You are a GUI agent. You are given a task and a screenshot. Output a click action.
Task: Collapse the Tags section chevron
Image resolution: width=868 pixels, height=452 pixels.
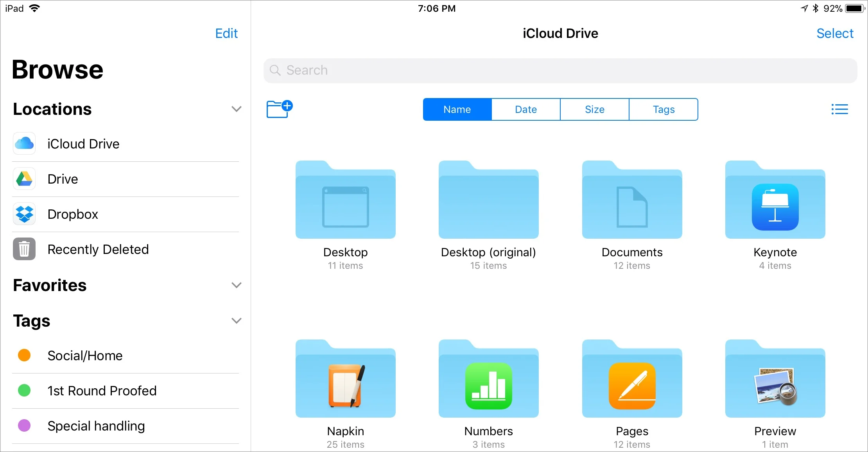tap(236, 321)
